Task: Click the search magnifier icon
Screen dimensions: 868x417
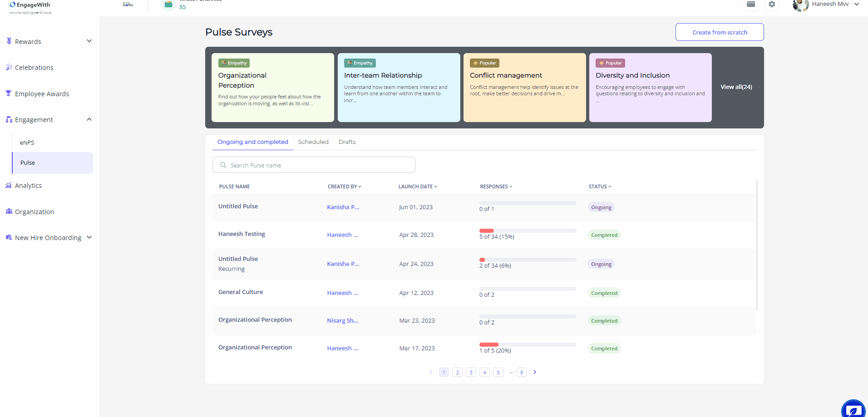Action: point(223,165)
